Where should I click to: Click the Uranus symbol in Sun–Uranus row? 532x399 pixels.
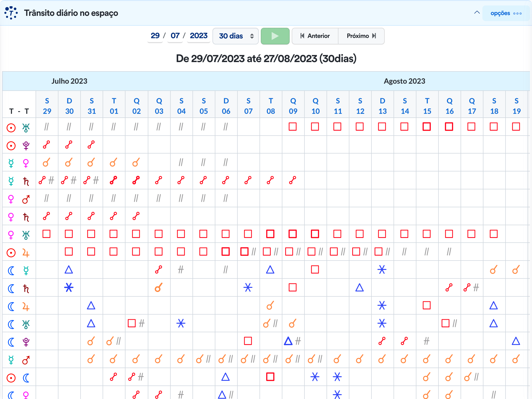26,128
